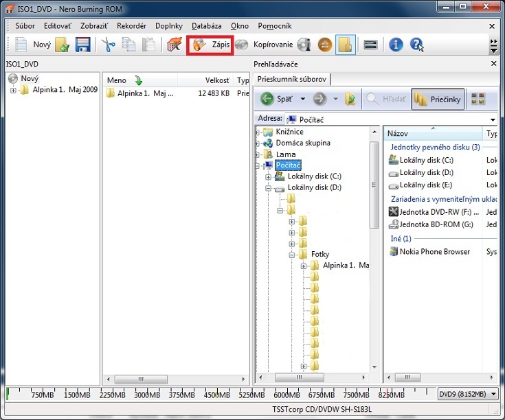Click the grey forward navigation arrow
Viewport: 505px width, 420px height.
click(x=319, y=99)
